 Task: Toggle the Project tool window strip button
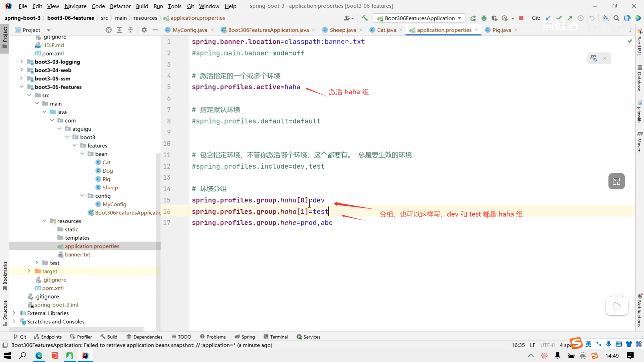pos(5,37)
